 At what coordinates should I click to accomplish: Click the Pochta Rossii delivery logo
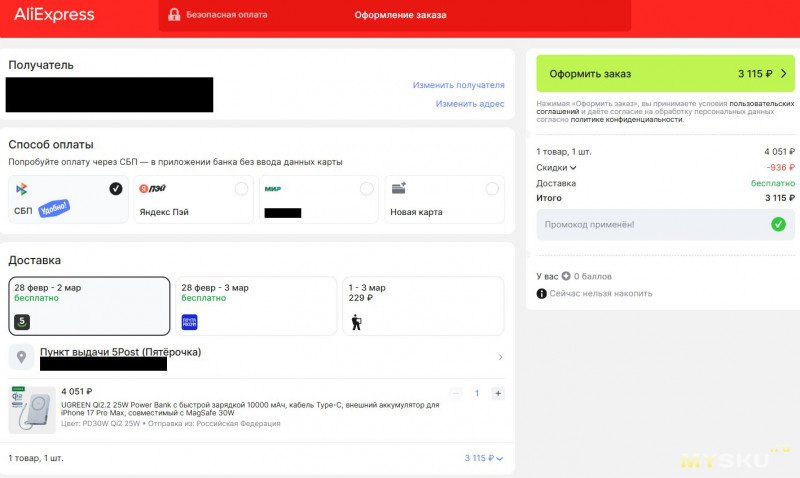[x=190, y=321]
